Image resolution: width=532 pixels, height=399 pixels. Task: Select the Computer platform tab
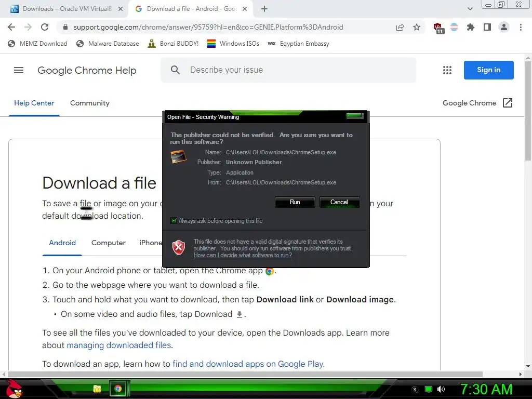108,243
